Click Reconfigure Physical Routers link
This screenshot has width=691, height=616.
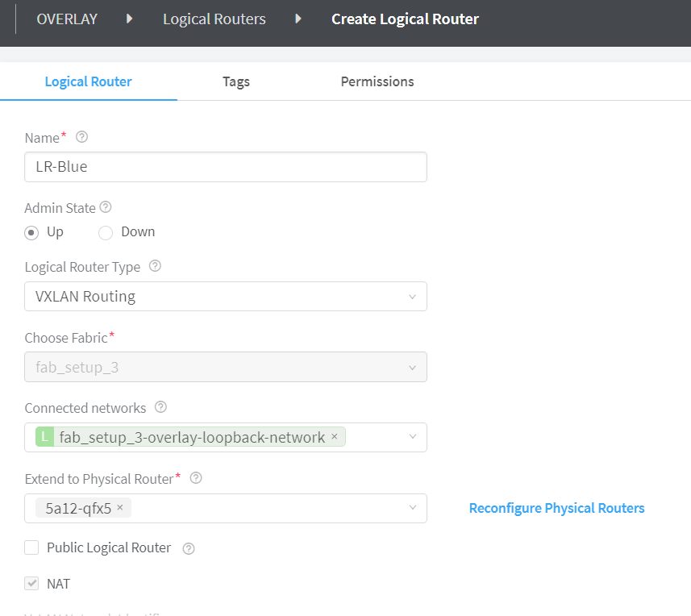tap(556, 508)
